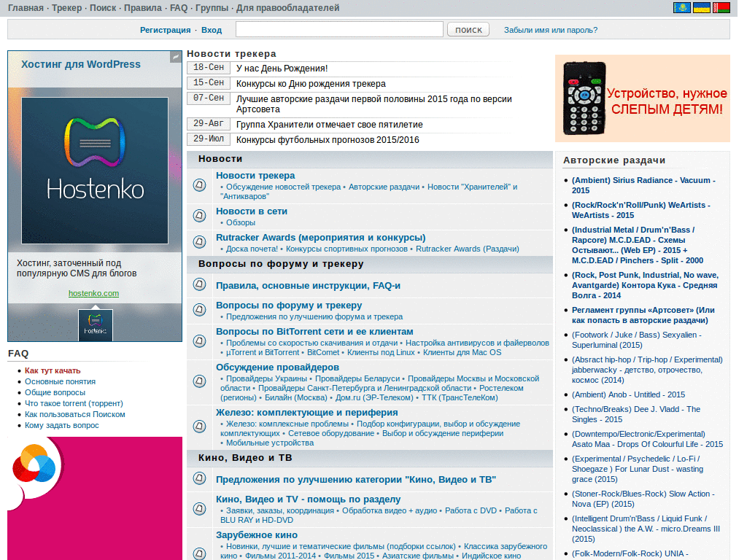Open the "Трекер" item in top navigation
Screen dimensions: 747x560
point(66,8)
